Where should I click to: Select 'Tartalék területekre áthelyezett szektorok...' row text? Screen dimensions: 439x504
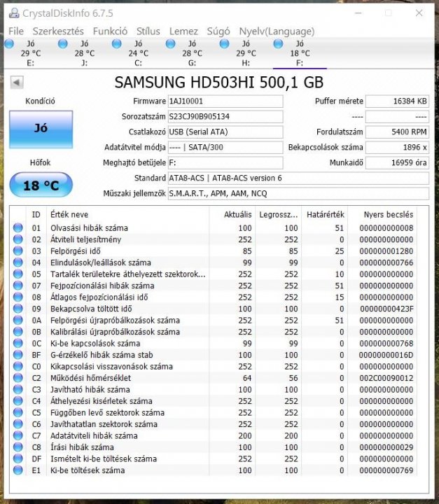[127, 274]
